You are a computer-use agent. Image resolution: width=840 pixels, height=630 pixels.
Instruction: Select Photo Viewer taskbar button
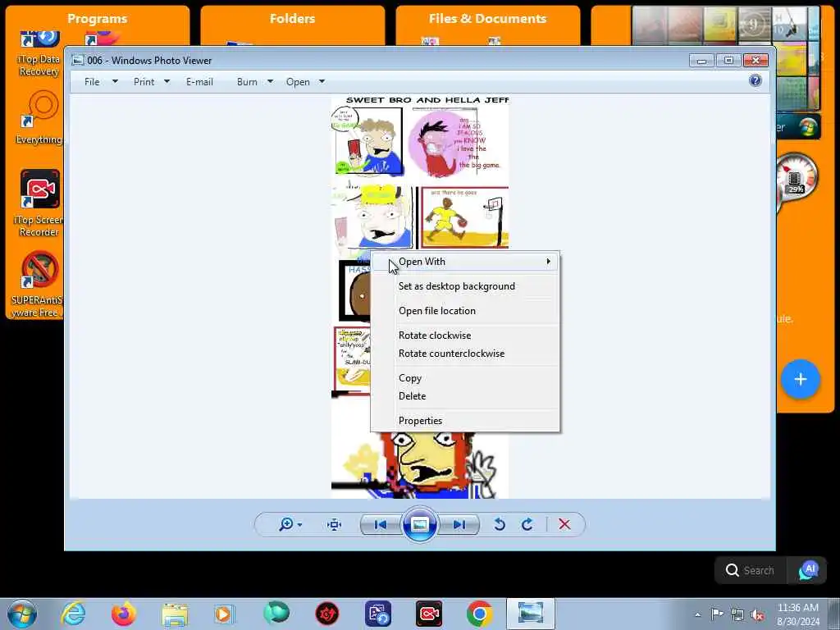coord(531,614)
